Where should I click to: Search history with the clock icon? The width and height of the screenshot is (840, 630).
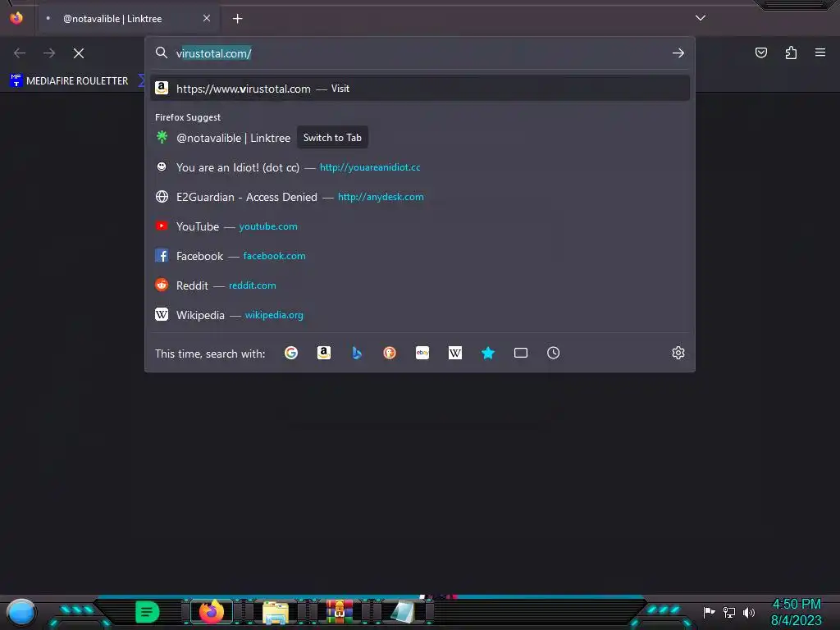pyautogui.click(x=554, y=353)
